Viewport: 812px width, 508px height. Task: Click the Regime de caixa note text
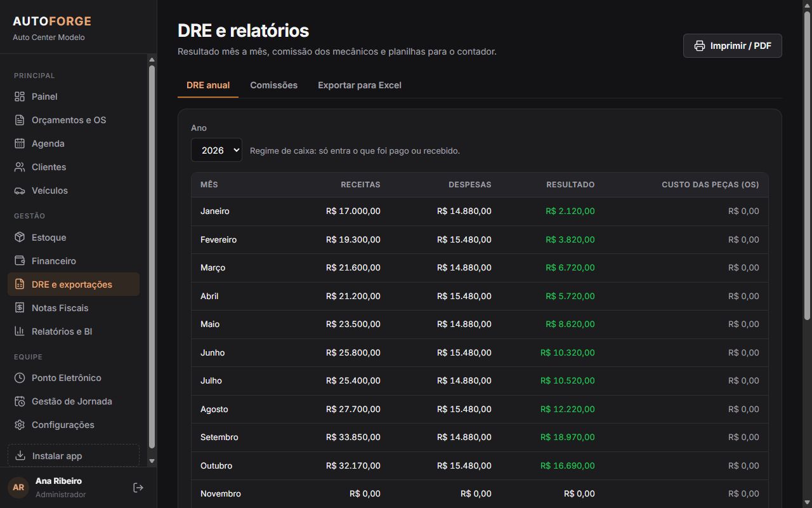[355, 150]
